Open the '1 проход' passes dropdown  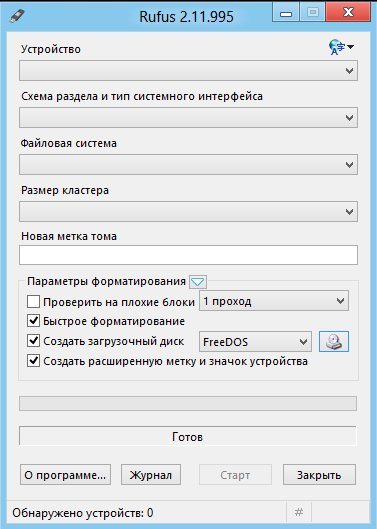[274, 301]
